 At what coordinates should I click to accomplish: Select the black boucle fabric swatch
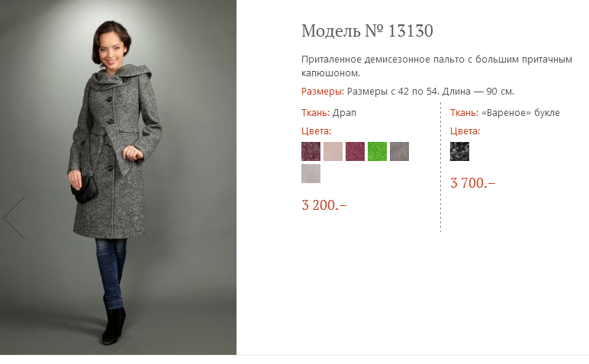tap(459, 151)
